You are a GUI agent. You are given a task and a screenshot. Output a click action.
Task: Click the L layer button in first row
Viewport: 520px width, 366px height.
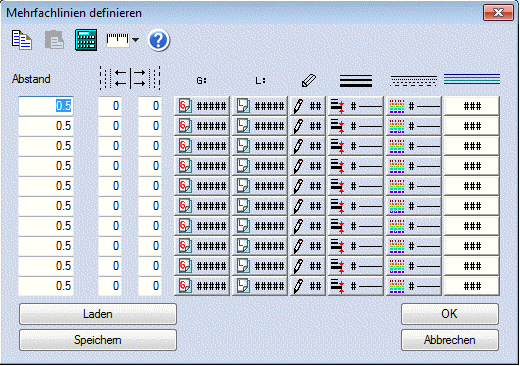pyautogui.click(x=260, y=106)
